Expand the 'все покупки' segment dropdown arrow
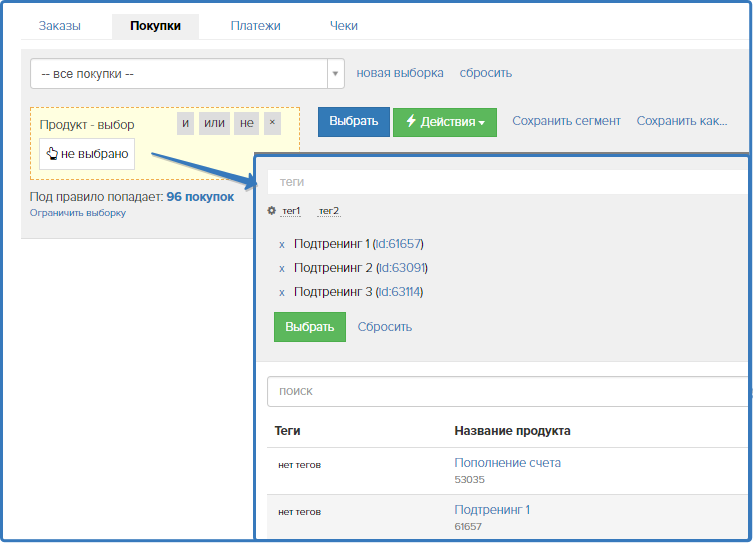753x544 pixels. [x=335, y=73]
